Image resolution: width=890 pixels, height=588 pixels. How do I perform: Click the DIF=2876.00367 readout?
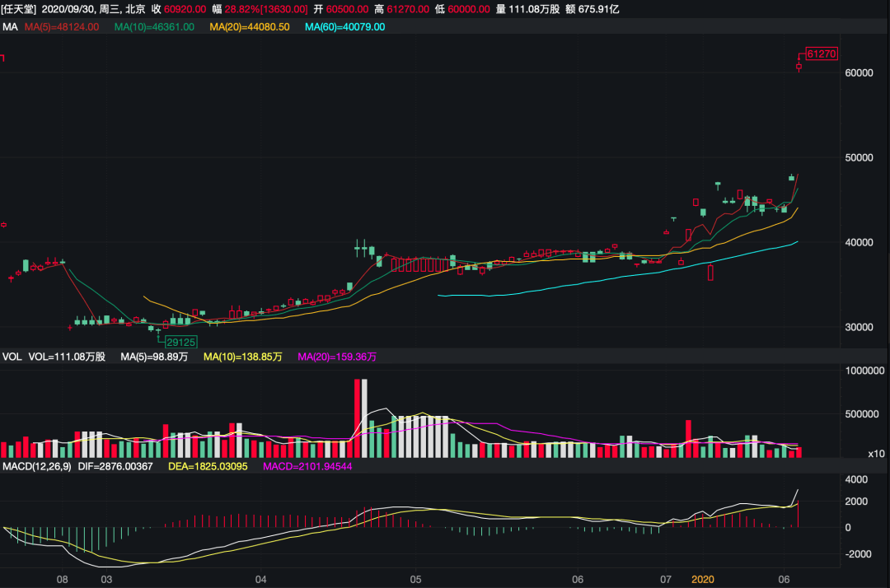pyautogui.click(x=115, y=467)
